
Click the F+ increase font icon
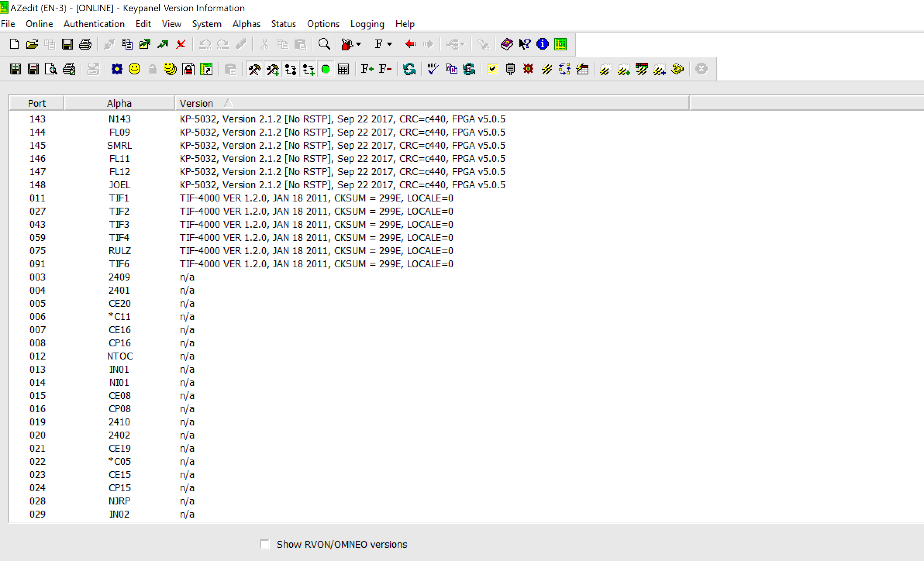pos(367,69)
